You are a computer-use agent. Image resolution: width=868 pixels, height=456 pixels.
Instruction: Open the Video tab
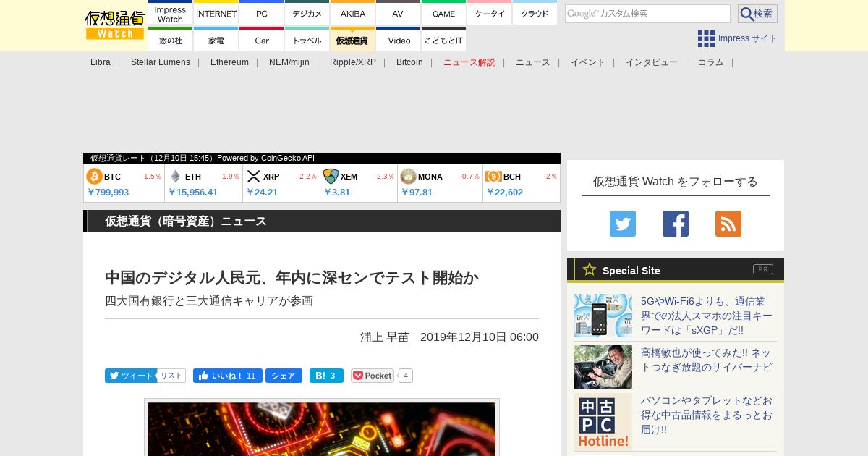[399, 41]
